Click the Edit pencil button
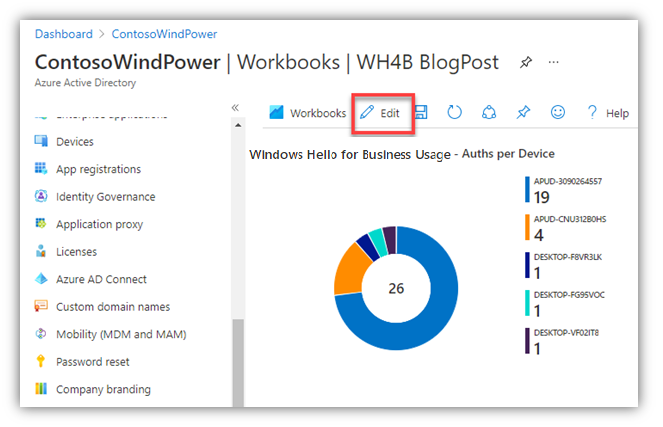Screen dimensions: 663x427 380,113
